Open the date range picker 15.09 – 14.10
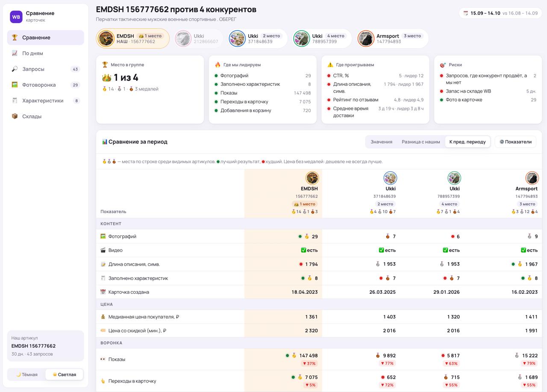Viewport: 547px width, 392px height. tap(500, 13)
